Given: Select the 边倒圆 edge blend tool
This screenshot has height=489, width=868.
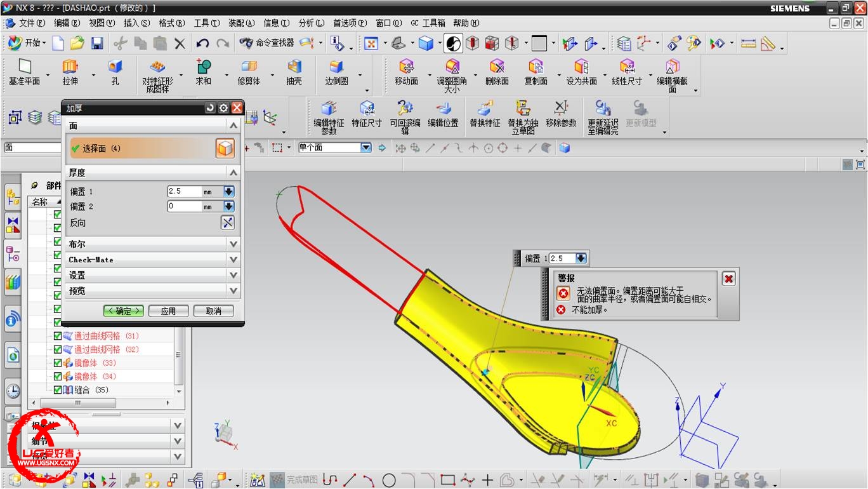Looking at the screenshot, I should tap(336, 72).
